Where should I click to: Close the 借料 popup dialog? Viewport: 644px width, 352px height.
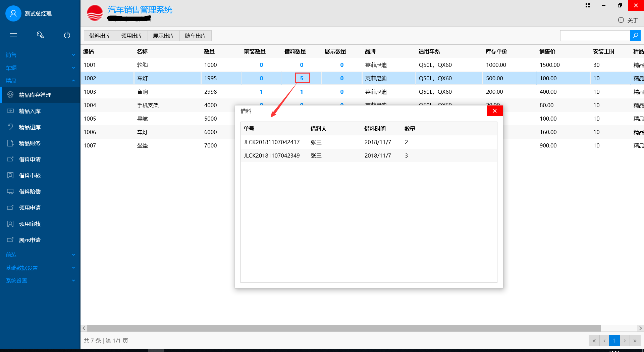click(x=494, y=111)
